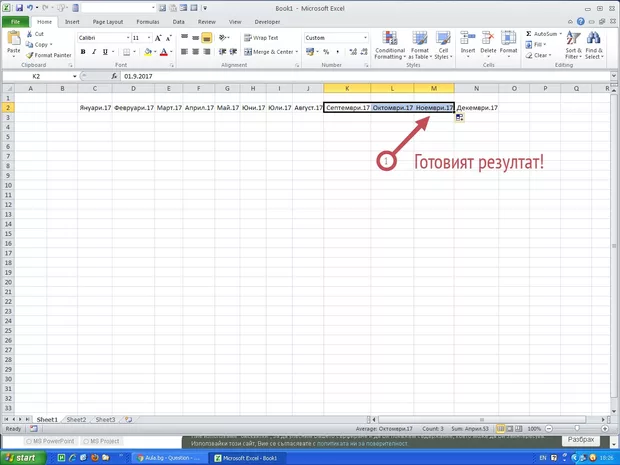
Task: Toggle Wrap Text for selected cells
Action: [257, 38]
